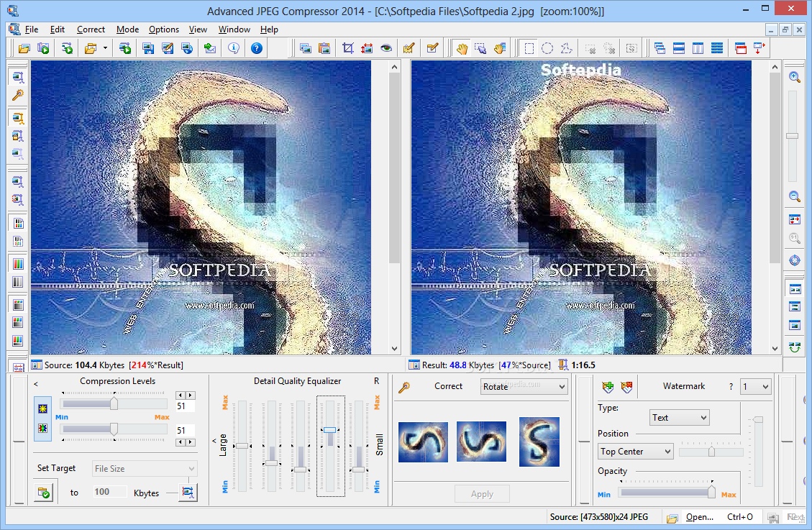Screen dimensions: 812x530
Task: Click the zoom out magnifier on right sidebar
Action: pyautogui.click(x=795, y=196)
